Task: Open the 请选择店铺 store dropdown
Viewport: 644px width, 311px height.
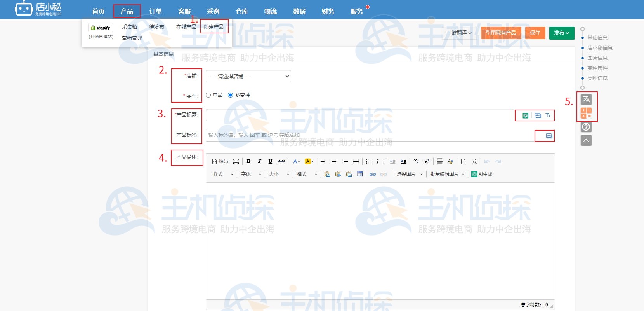Action: click(248, 76)
